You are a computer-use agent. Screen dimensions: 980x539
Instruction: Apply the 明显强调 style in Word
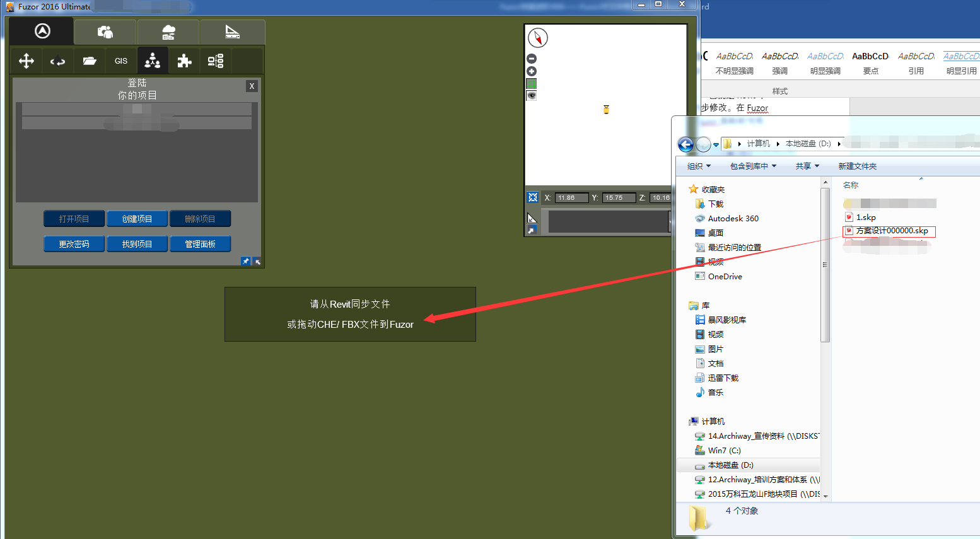click(x=825, y=63)
